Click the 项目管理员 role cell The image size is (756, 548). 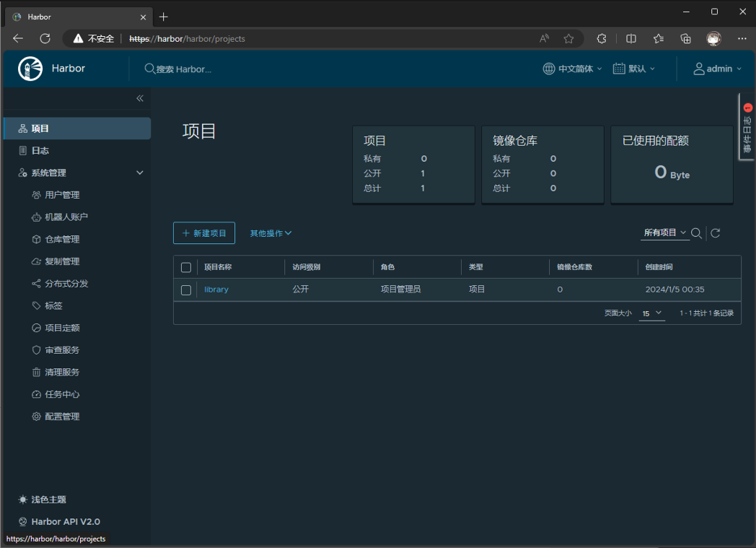coord(400,290)
